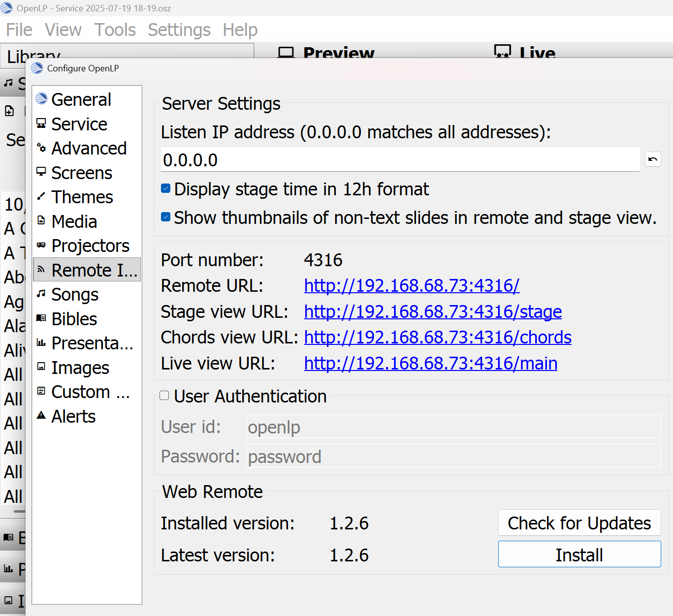This screenshot has height=616, width=673.
Task: Select the General settings icon
Action: pos(41,99)
